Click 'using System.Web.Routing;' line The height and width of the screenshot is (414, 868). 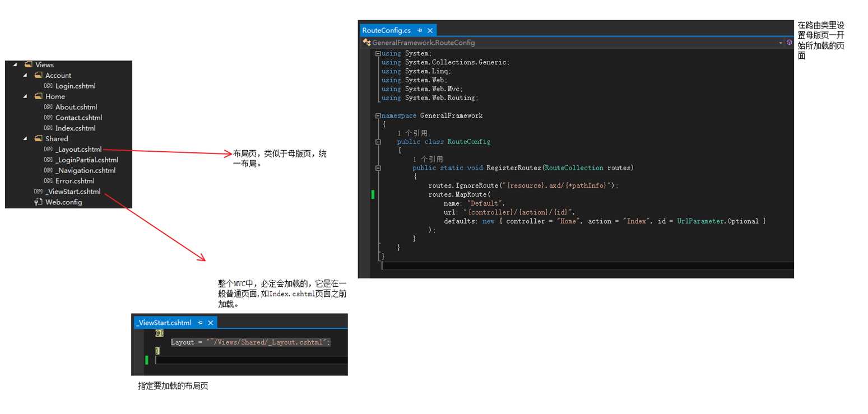tap(430, 98)
